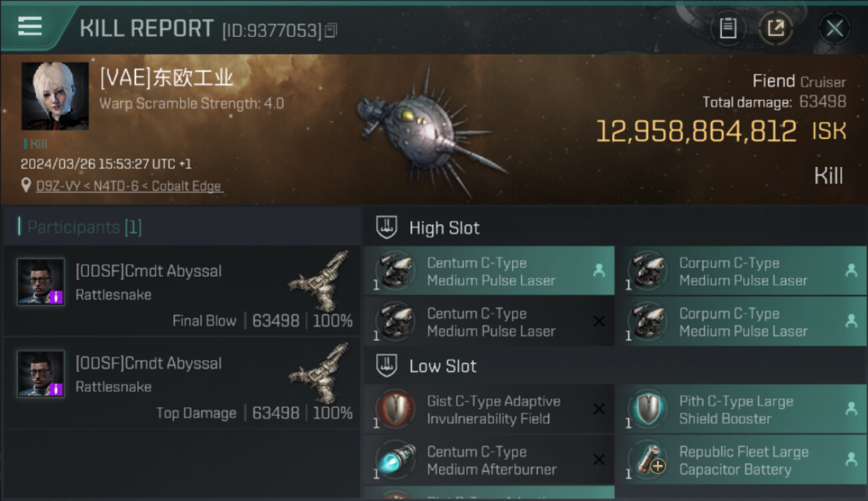Click the Centum C-Type Medium Afterburner icon

click(395, 460)
